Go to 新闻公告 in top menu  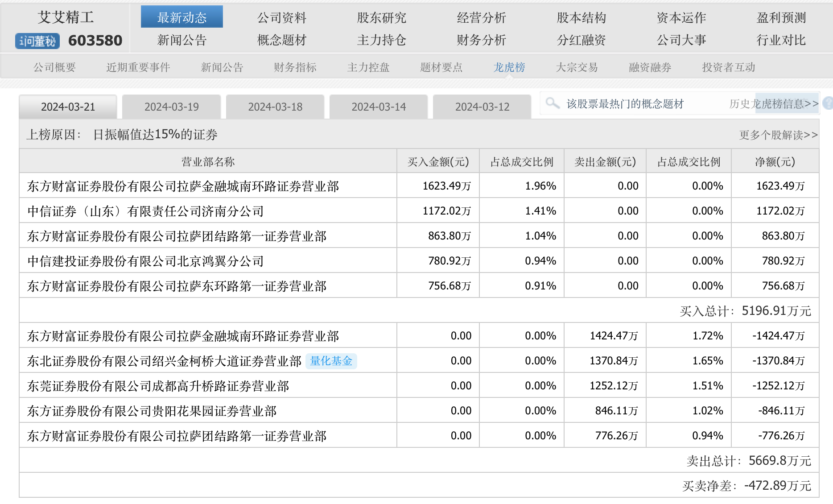click(x=182, y=40)
